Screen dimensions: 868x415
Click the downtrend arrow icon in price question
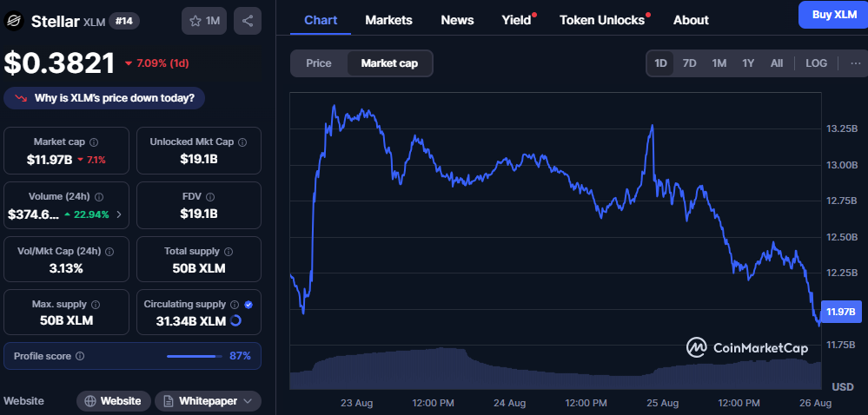21,98
